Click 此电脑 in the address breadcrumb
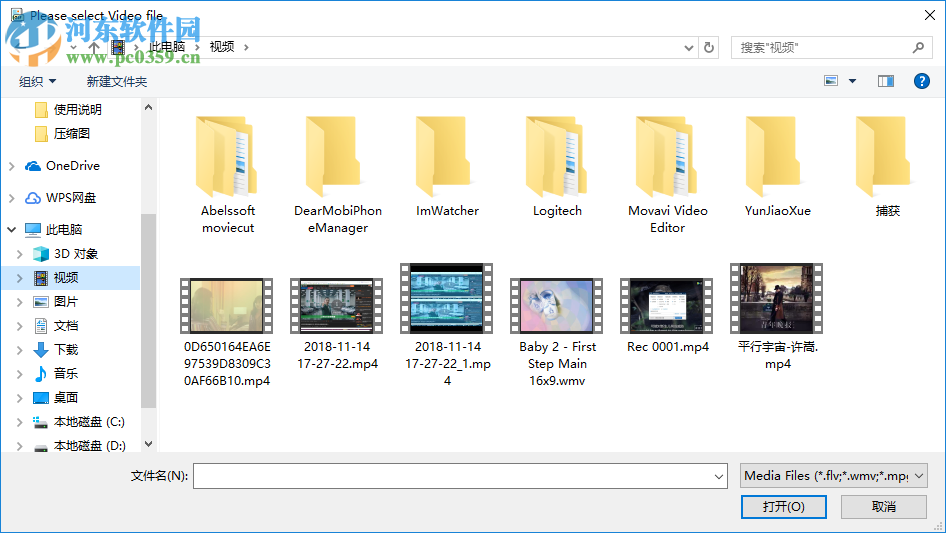The width and height of the screenshot is (946, 533). point(167,47)
